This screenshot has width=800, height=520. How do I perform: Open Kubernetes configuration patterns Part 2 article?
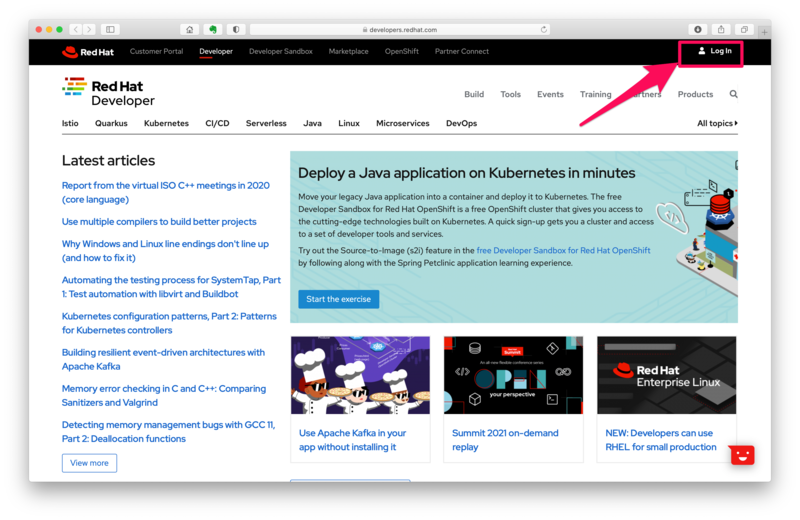(x=169, y=323)
